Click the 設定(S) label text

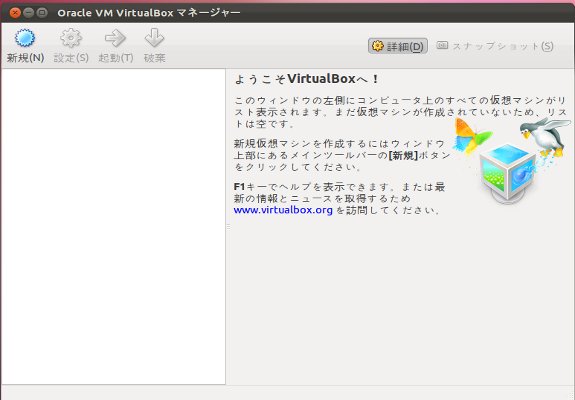point(71,58)
